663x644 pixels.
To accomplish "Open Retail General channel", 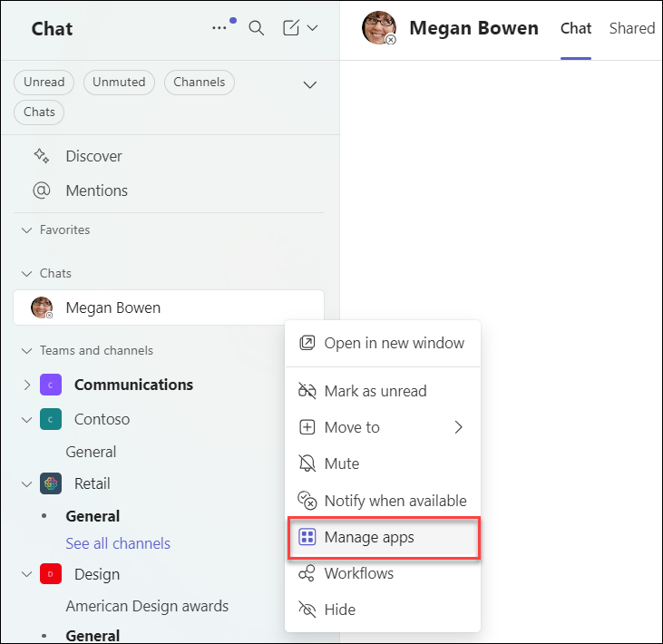I will point(93,516).
